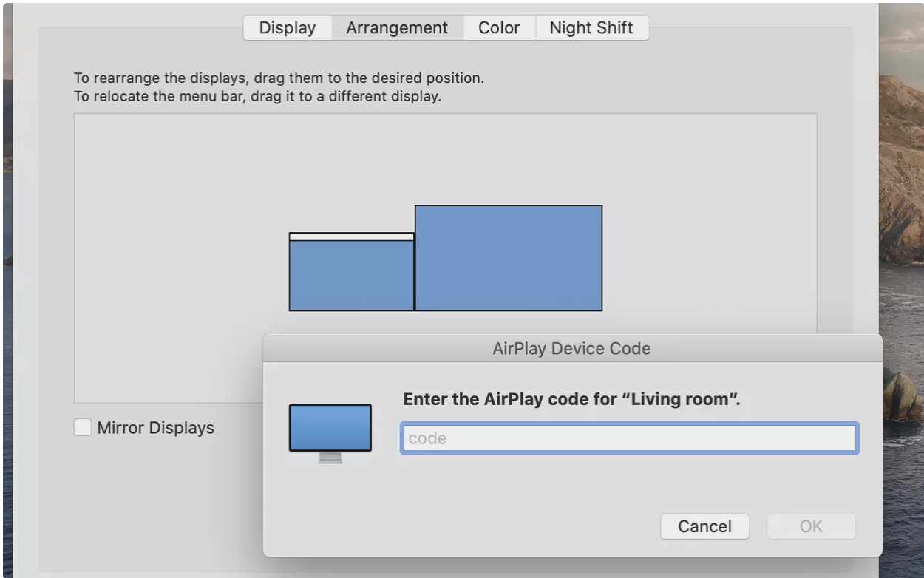Select the smaller left display rectangle
Viewport: 924px width, 578px height.
pos(351,275)
